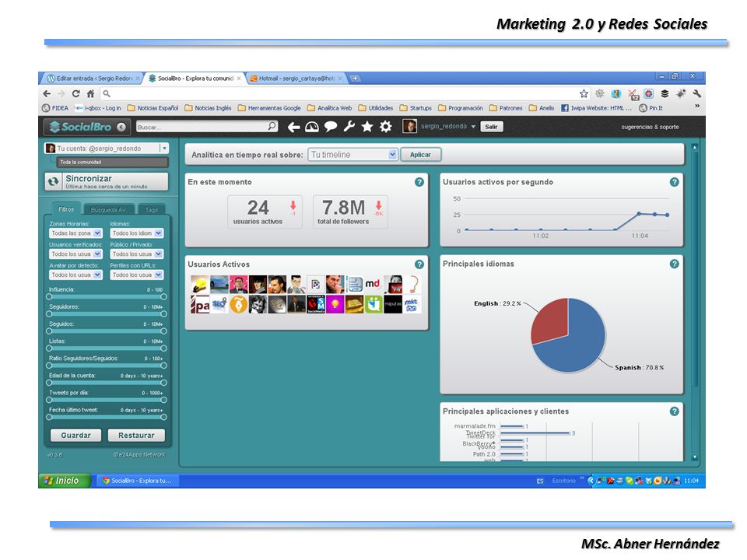Open Público / Privado dropdown
This screenshot has height=560, width=747.
(x=137, y=254)
